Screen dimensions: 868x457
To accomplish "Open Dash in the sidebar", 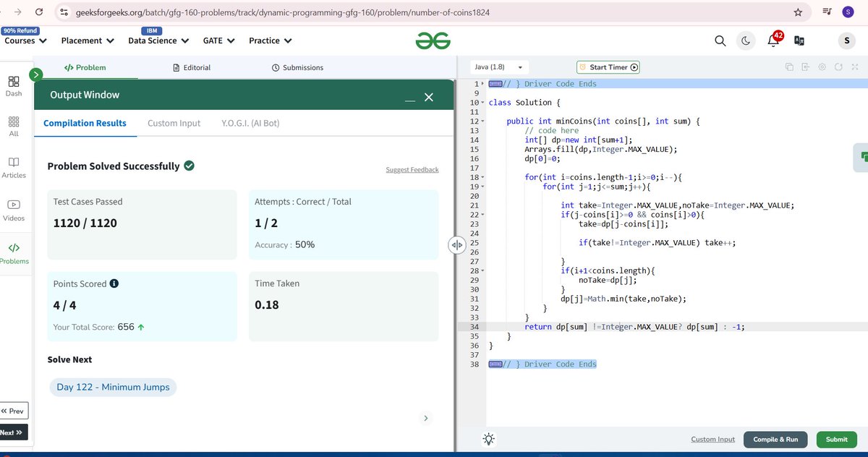I will 14,85.
